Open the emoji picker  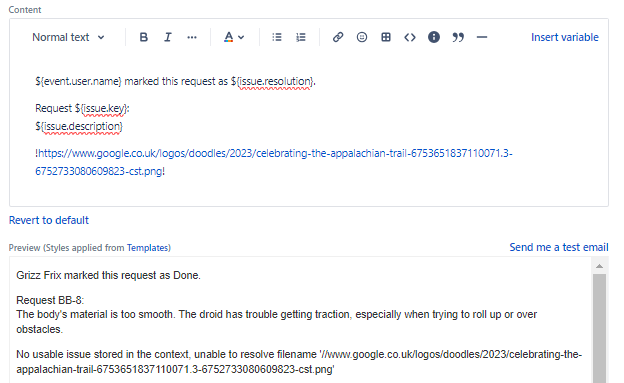pyautogui.click(x=362, y=37)
